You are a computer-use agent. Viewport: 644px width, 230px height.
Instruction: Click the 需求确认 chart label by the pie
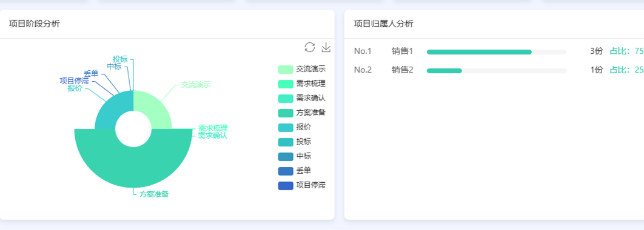pyautogui.click(x=213, y=136)
